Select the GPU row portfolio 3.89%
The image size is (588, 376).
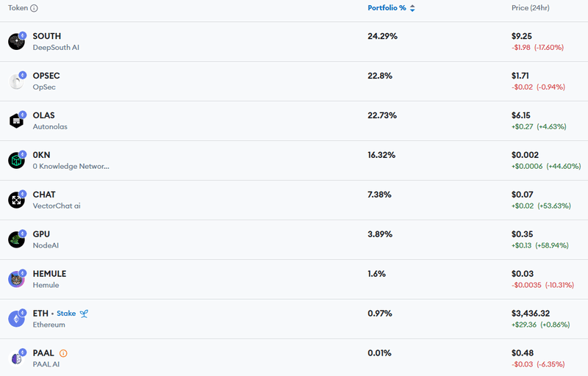click(380, 234)
